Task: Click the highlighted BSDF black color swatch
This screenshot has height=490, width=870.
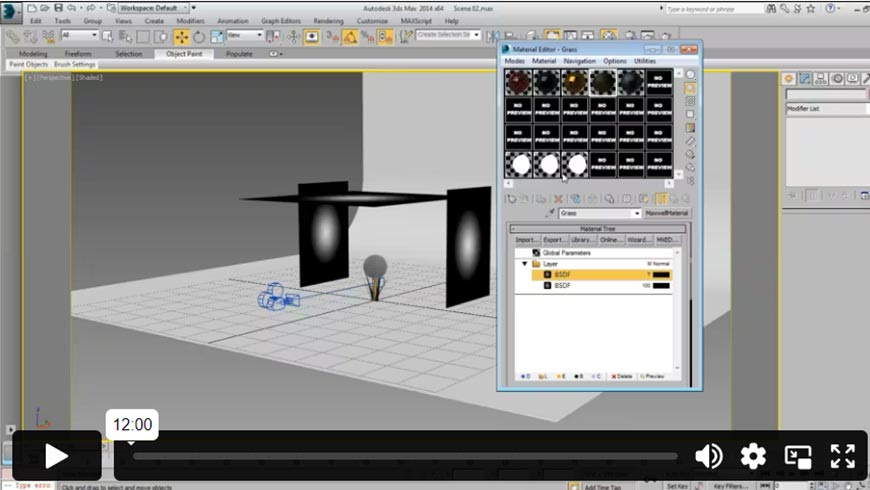Action: (x=661, y=274)
